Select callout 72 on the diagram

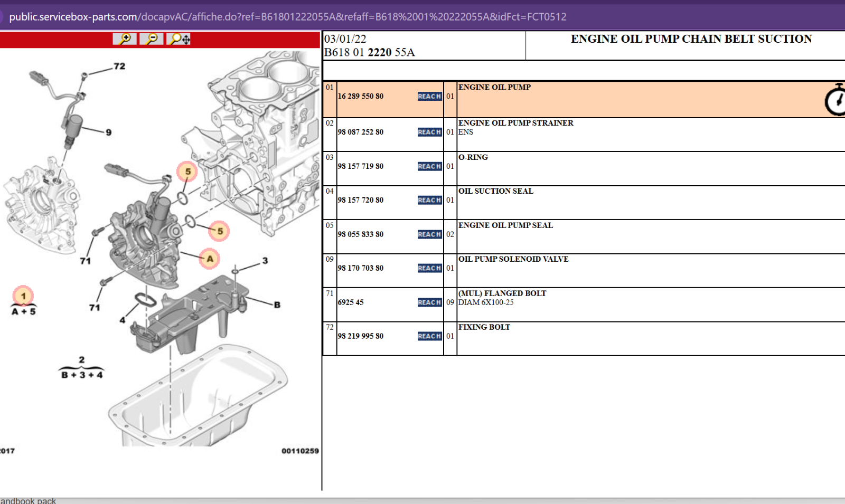tap(120, 66)
